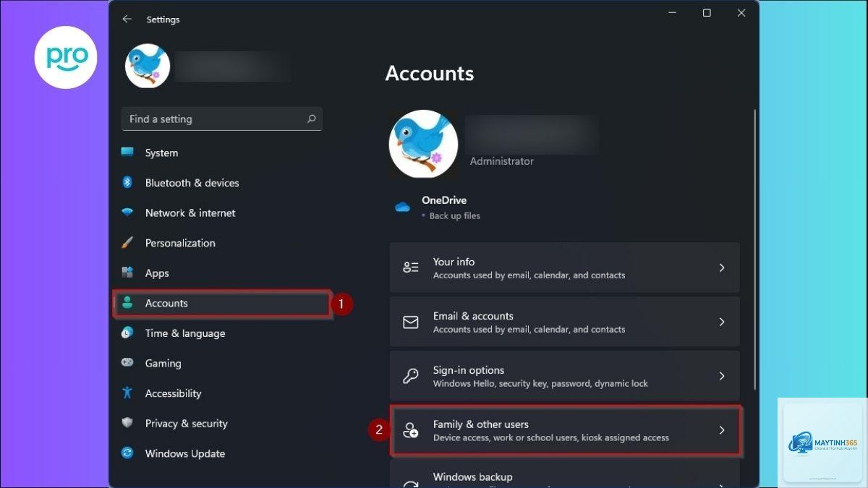Click the Family & other users person-plus icon

click(x=411, y=430)
